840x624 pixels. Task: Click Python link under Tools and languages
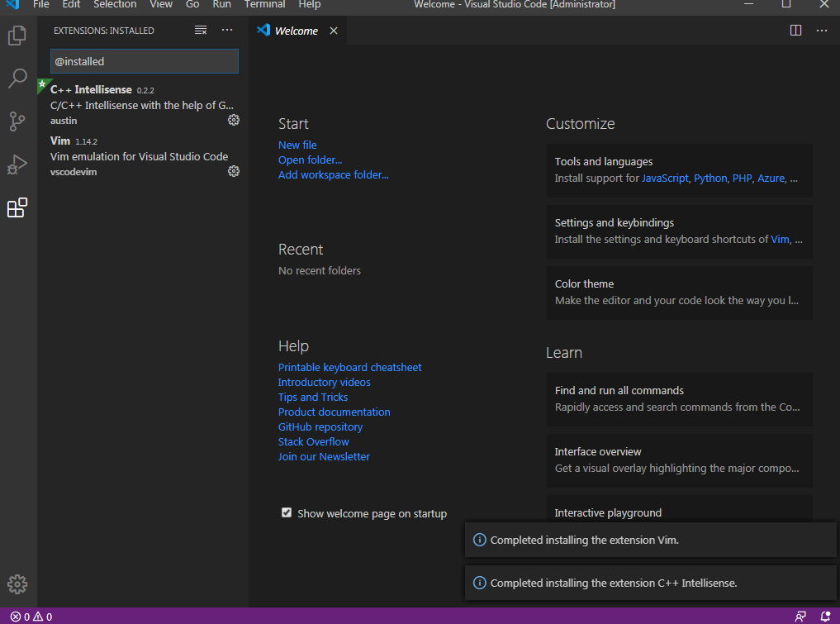tap(710, 178)
